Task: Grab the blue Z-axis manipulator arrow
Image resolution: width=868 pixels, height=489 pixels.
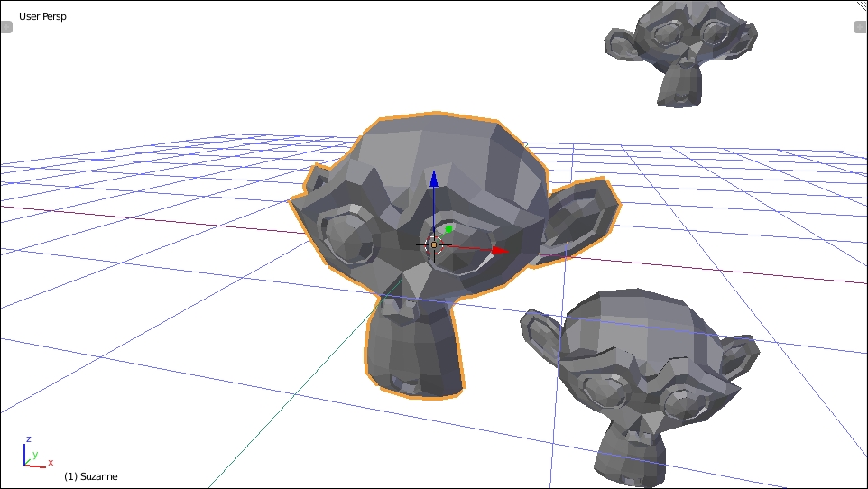Action: tap(433, 180)
